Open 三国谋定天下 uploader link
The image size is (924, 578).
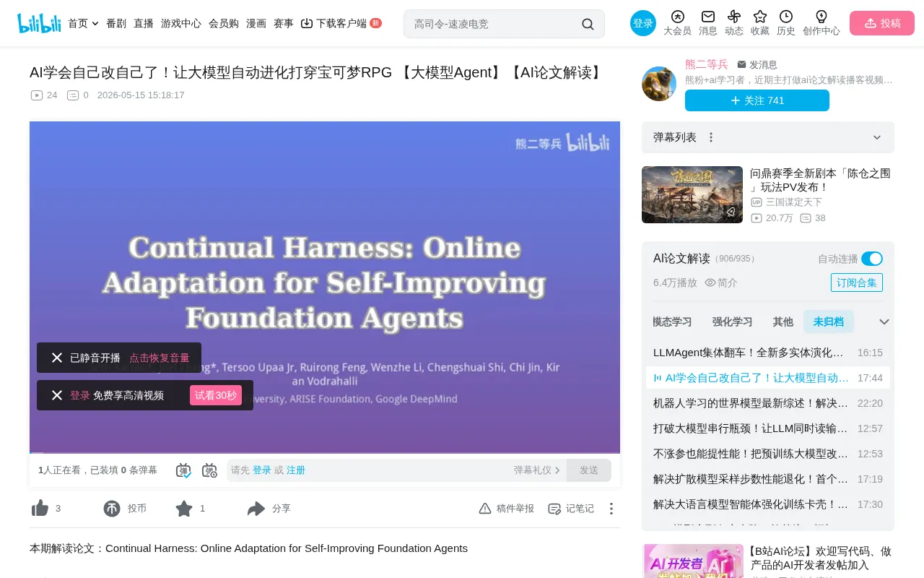click(794, 202)
